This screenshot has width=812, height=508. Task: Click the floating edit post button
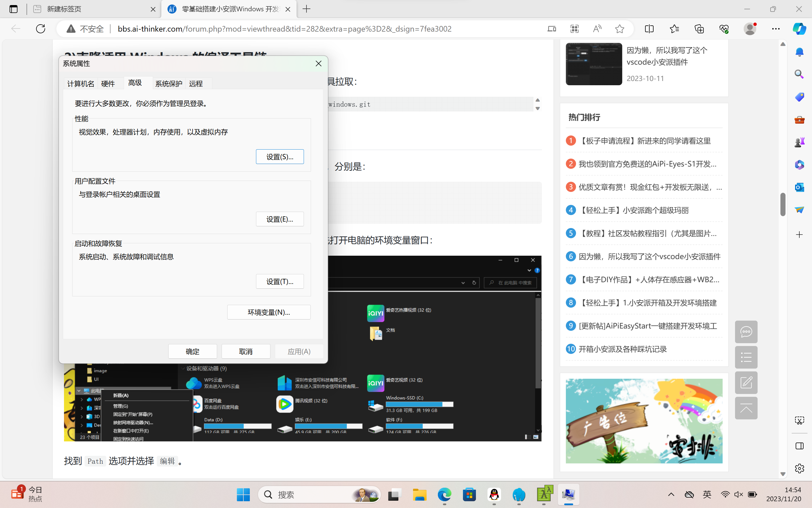coord(746,383)
